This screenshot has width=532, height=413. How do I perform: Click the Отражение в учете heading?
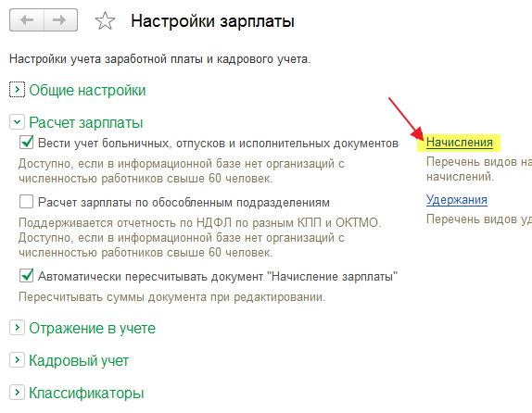(x=92, y=328)
